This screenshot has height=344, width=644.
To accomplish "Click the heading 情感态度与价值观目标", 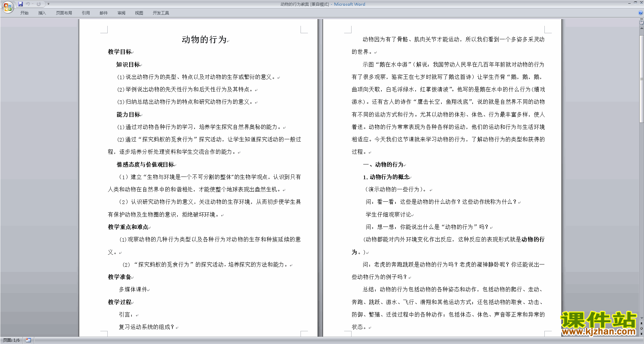I will (x=146, y=164).
